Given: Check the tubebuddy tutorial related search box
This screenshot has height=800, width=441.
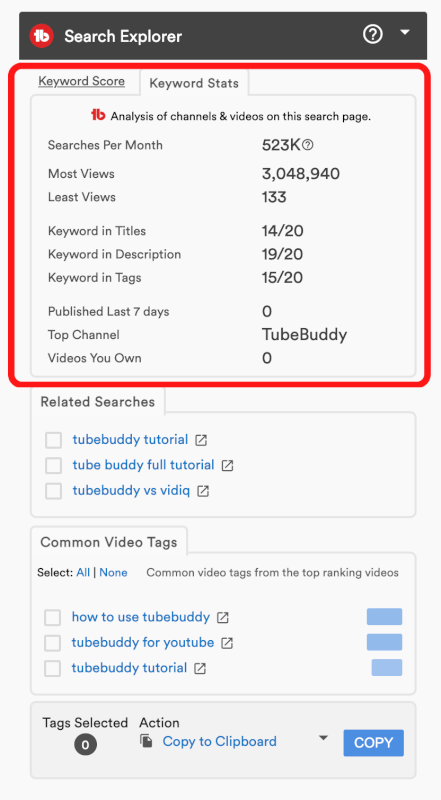Looking at the screenshot, I should 54,440.
